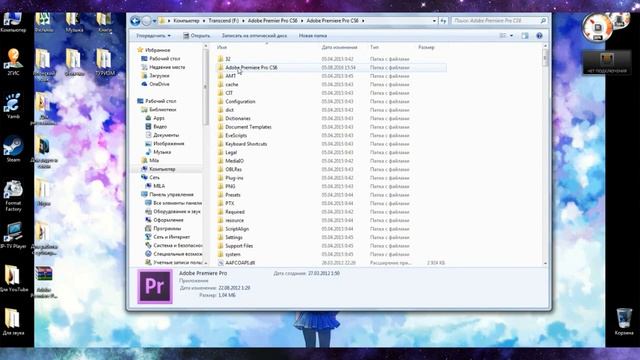Viewport: 640px width, 360px height.
Task: Click the Transcend (F:) breadcrumb segment
Action: (223, 20)
